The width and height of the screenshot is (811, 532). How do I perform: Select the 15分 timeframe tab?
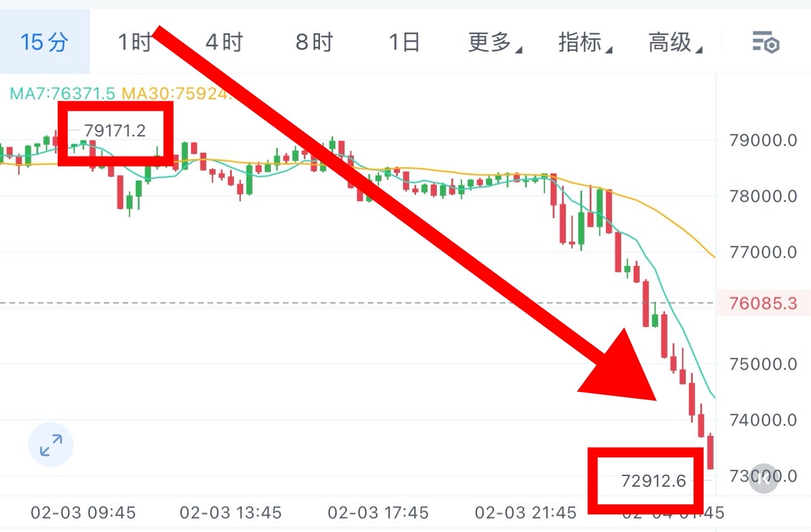44,43
